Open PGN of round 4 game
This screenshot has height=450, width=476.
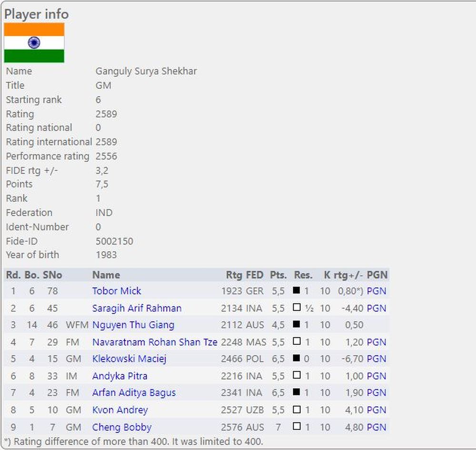tap(377, 342)
